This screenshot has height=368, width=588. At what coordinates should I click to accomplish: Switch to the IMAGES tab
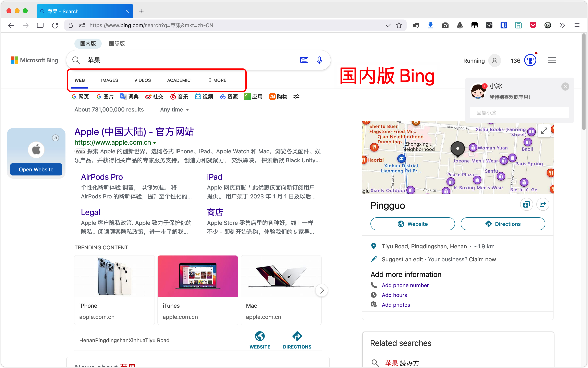109,80
